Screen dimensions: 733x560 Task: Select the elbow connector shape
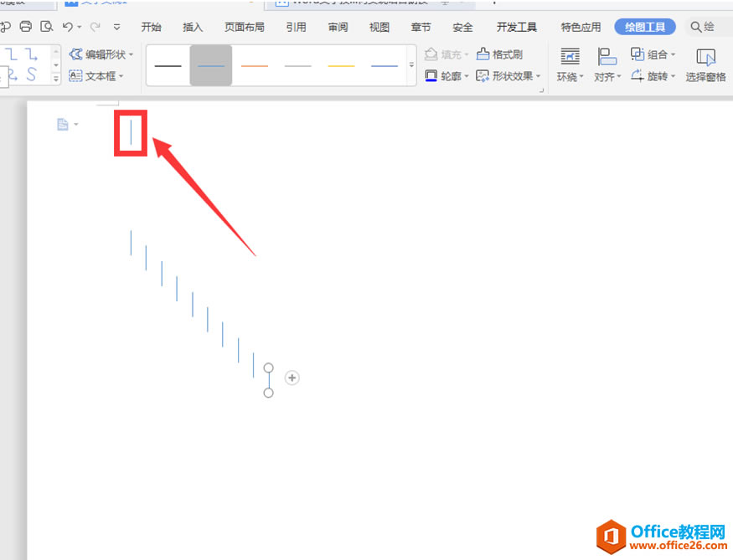pos(10,54)
